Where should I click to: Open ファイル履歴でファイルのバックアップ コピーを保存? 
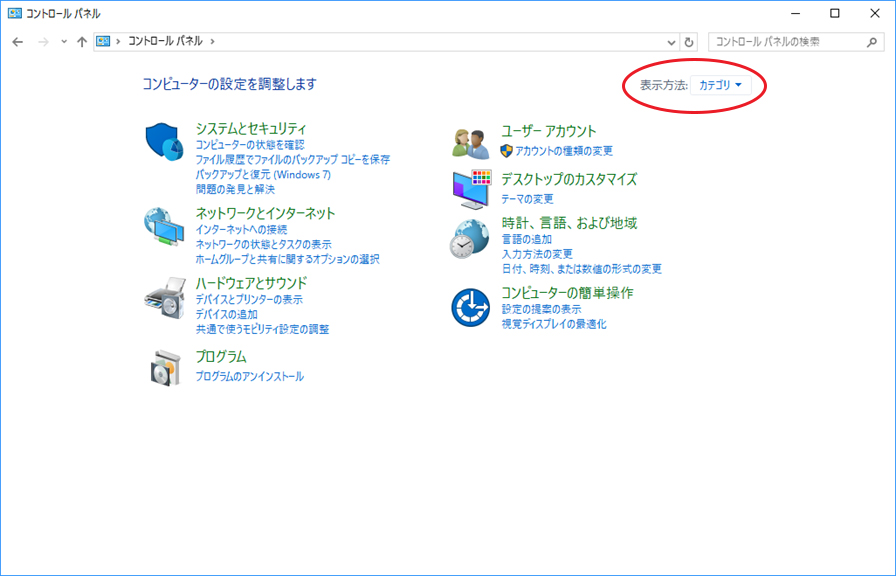point(293,160)
